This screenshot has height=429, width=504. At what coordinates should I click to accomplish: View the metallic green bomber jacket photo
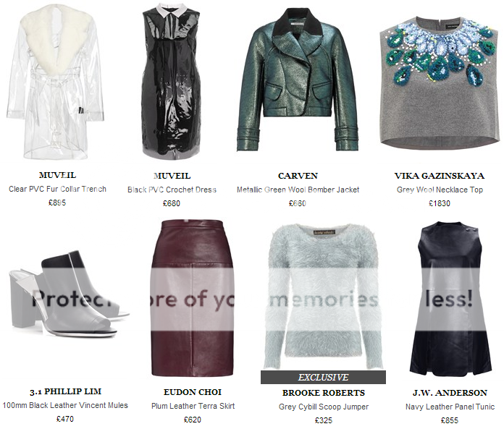(x=298, y=80)
